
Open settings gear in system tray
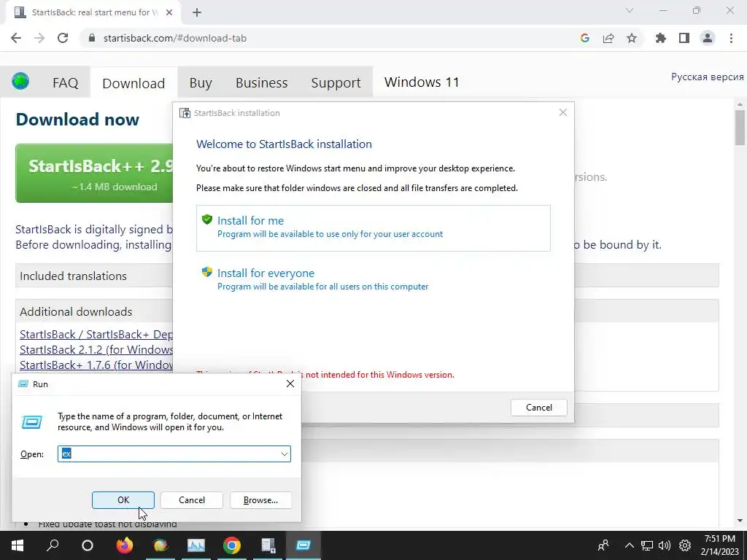[685, 545]
